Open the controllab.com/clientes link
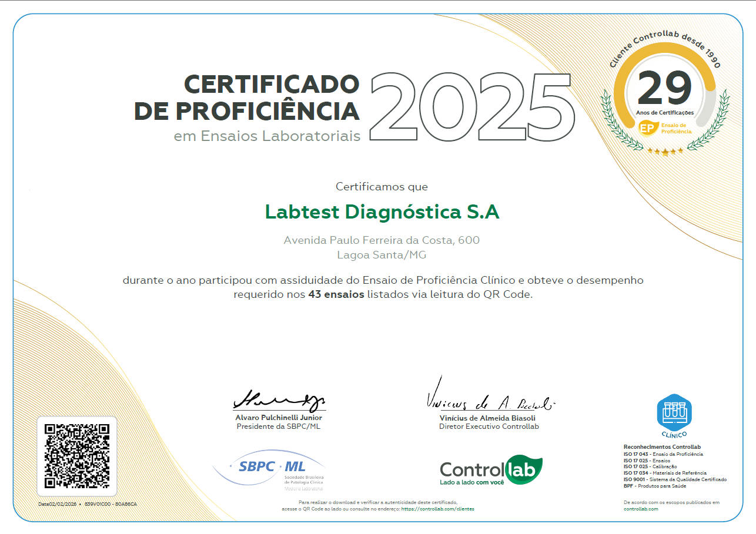The image size is (756, 534). [x=437, y=509]
